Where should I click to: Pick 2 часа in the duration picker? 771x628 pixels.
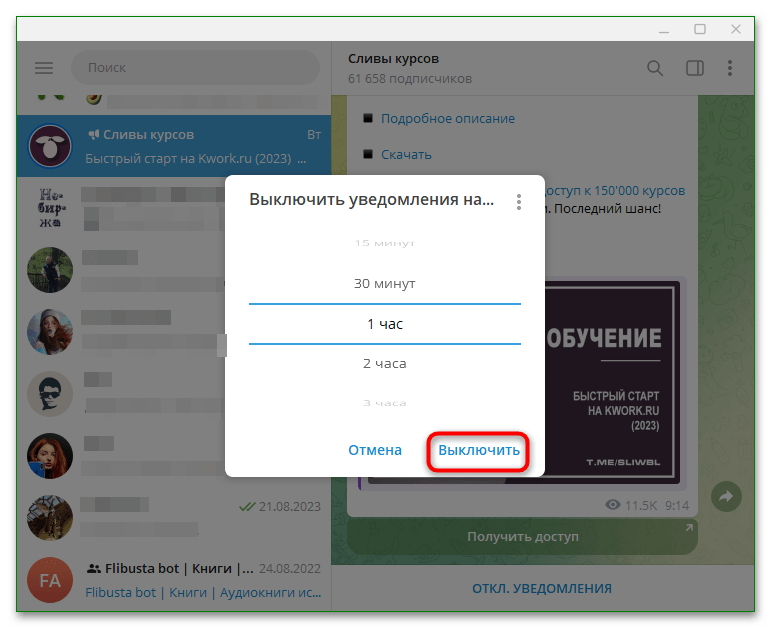click(385, 364)
